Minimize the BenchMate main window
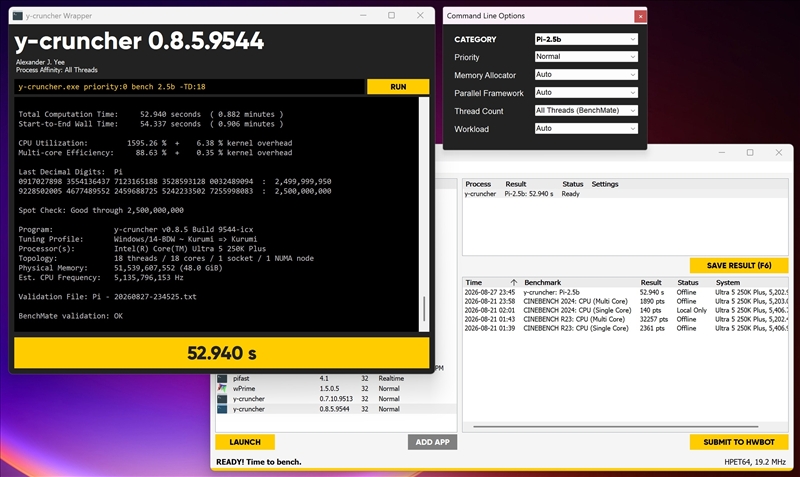This screenshot has width=800, height=477. (721, 153)
